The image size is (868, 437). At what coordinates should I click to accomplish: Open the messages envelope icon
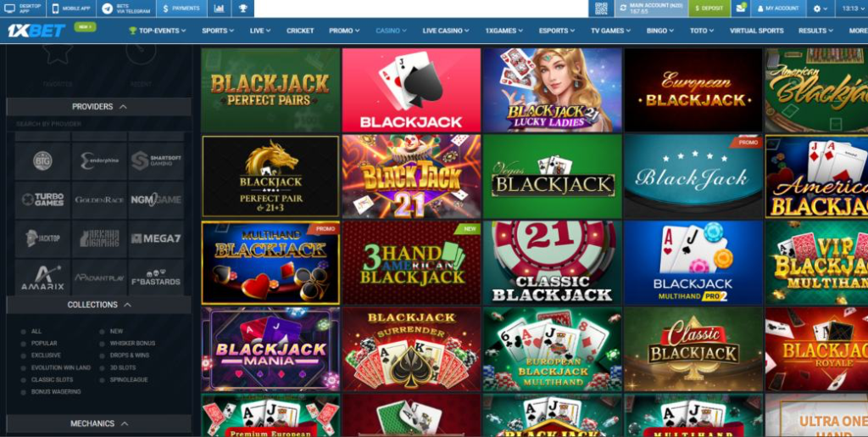pos(741,8)
